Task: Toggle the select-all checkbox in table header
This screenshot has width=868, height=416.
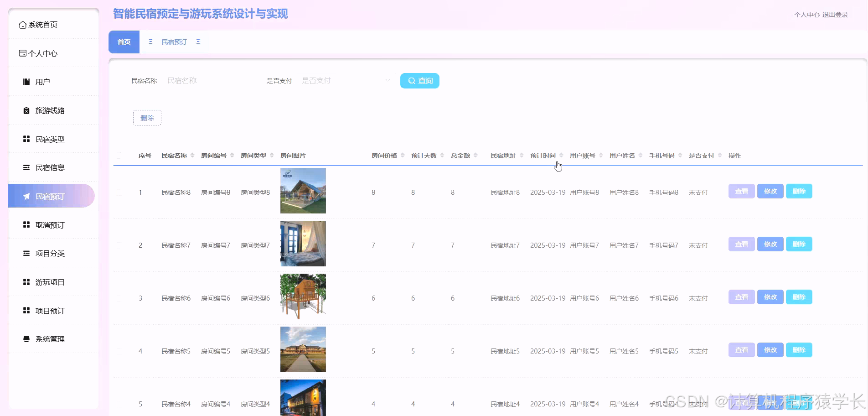Action: tap(119, 155)
